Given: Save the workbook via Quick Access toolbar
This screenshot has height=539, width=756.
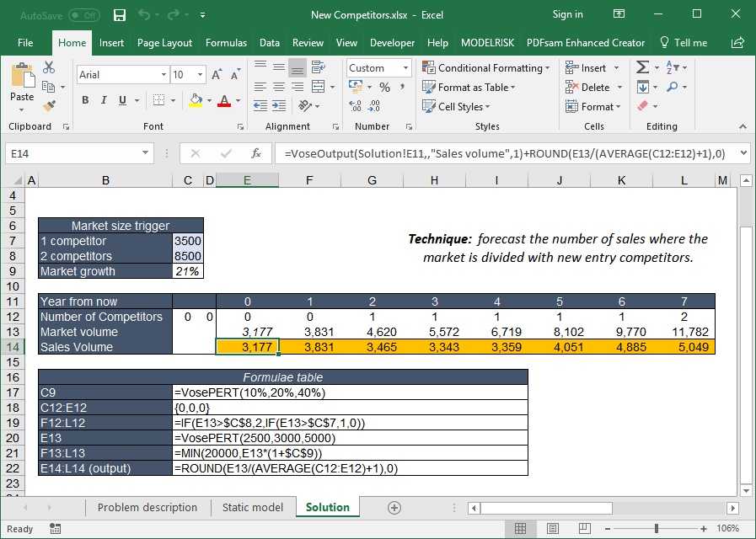Looking at the screenshot, I should pos(118,14).
